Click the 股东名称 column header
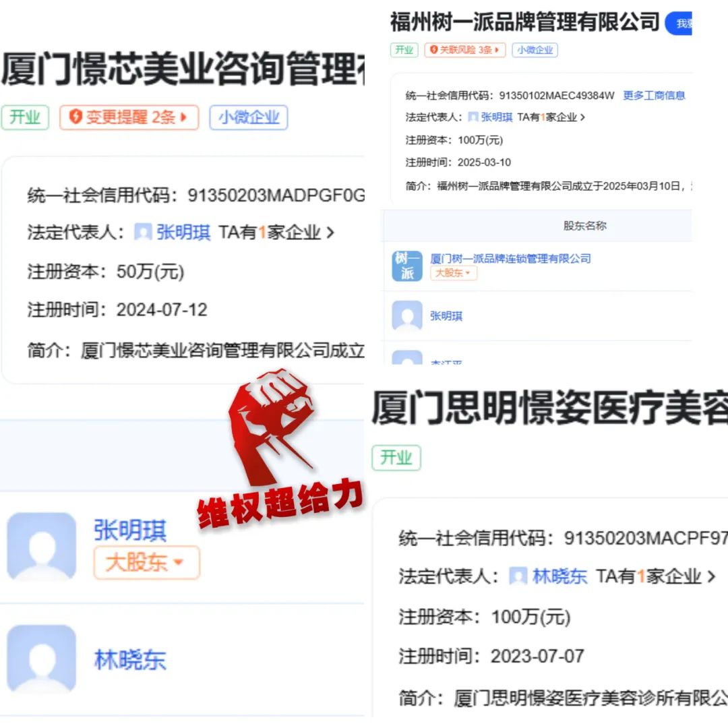 click(584, 226)
